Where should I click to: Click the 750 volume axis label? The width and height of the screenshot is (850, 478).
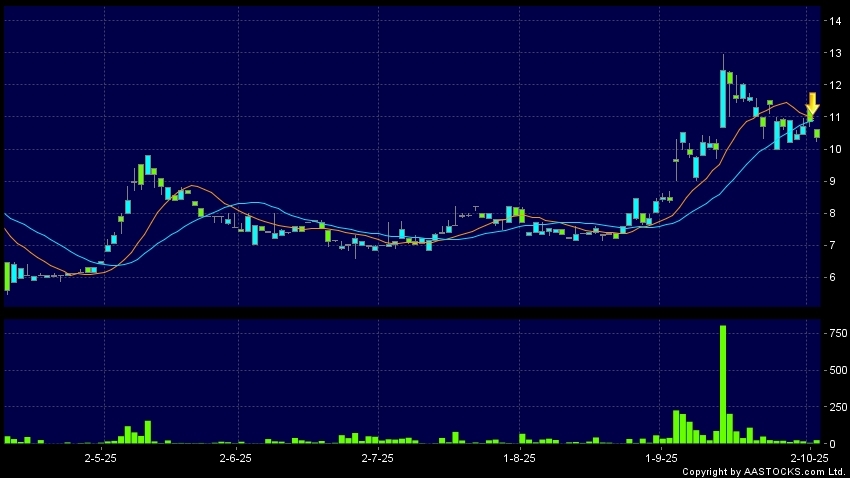coord(832,333)
